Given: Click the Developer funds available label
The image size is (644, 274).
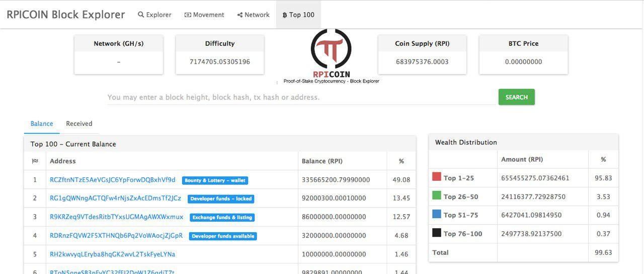Looking at the screenshot, I should (223, 236).
